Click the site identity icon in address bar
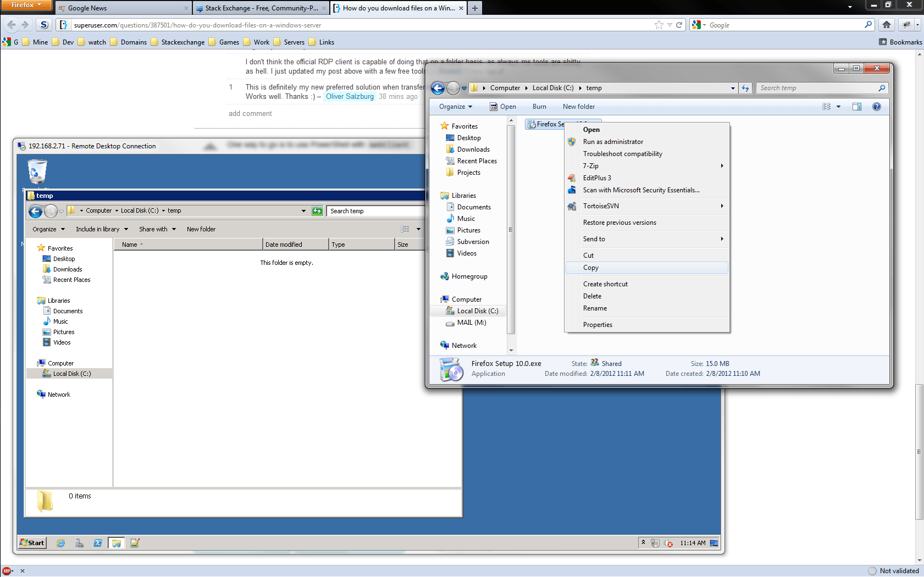The height and width of the screenshot is (577, 924). pos(63,25)
